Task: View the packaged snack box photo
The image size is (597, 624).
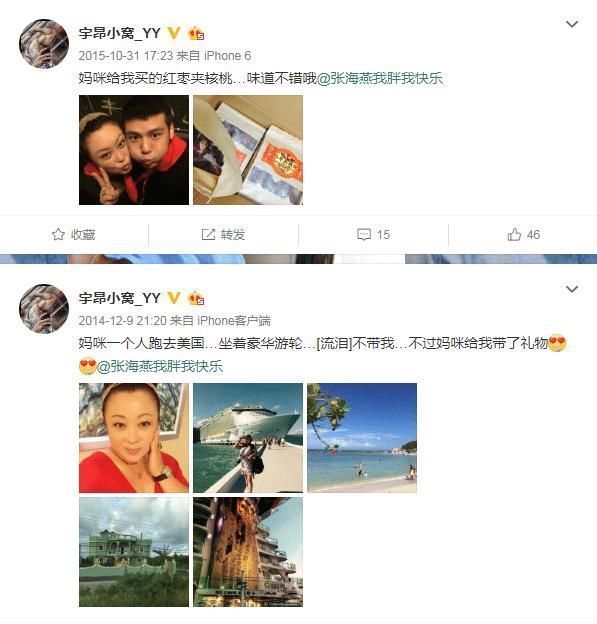Action: pyautogui.click(x=248, y=150)
